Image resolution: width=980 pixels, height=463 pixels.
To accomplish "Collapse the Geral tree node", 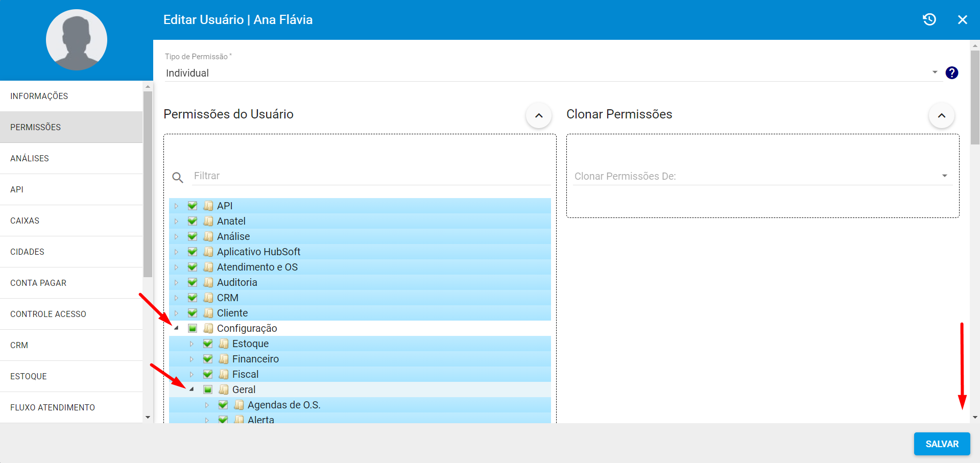I will tap(192, 389).
